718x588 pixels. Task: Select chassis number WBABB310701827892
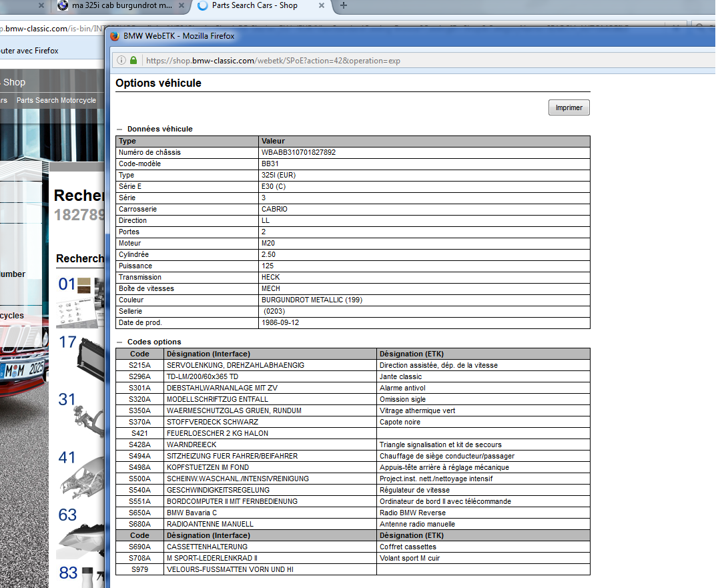298,152
